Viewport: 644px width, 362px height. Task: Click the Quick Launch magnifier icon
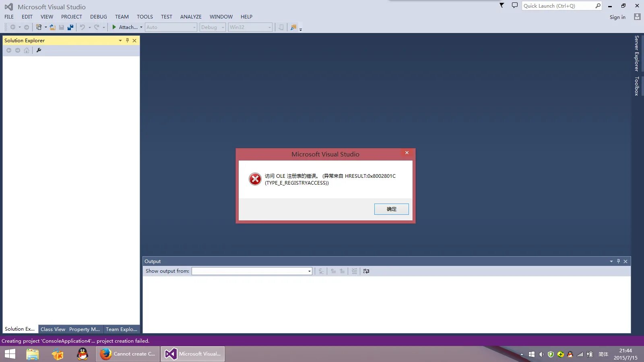coord(598,6)
